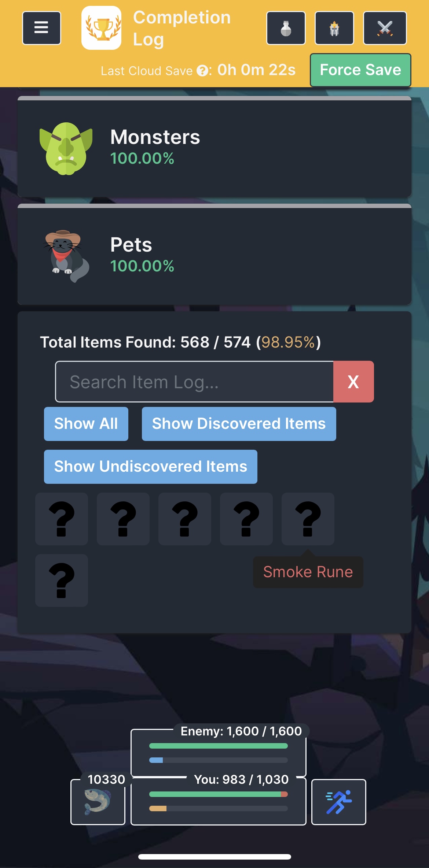The image size is (429, 868).
Task: Click the first undiscovered item tile
Action: point(62,519)
